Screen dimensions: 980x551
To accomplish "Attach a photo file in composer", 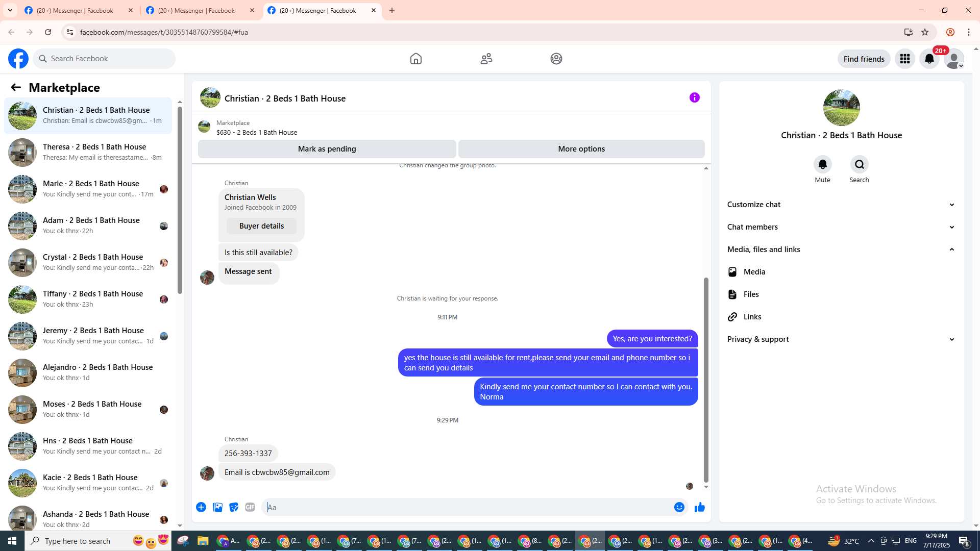I will click(x=217, y=507).
